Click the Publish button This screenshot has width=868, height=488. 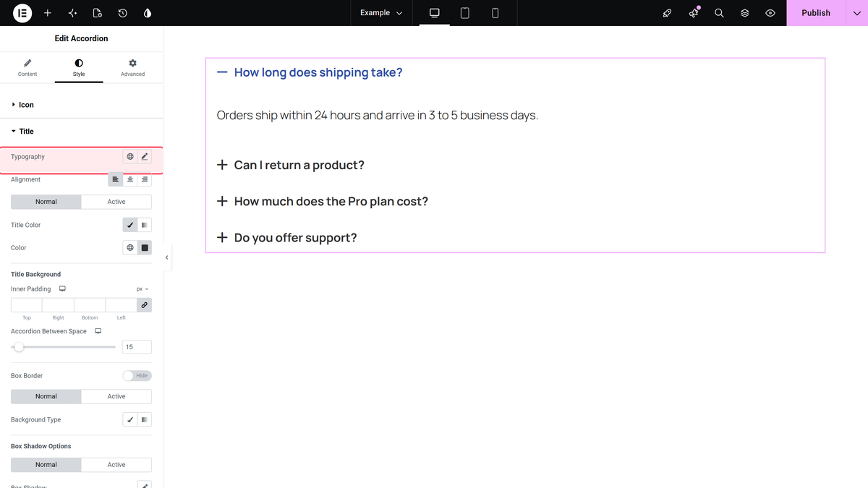pyautogui.click(x=816, y=13)
